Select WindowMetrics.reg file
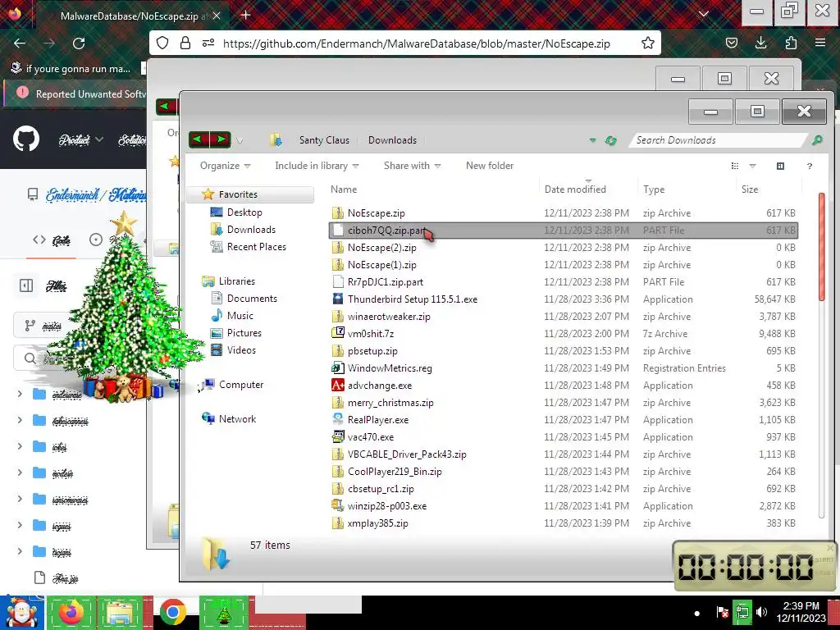840x630 pixels. [x=563, y=368]
